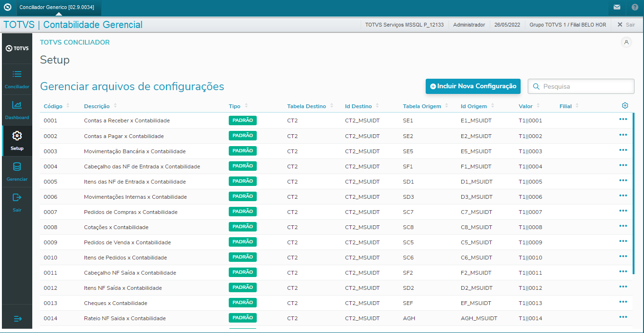This screenshot has width=644, height=333.
Task: Select Contas a Pagar x Contabilidade row
Action: (x=336, y=136)
